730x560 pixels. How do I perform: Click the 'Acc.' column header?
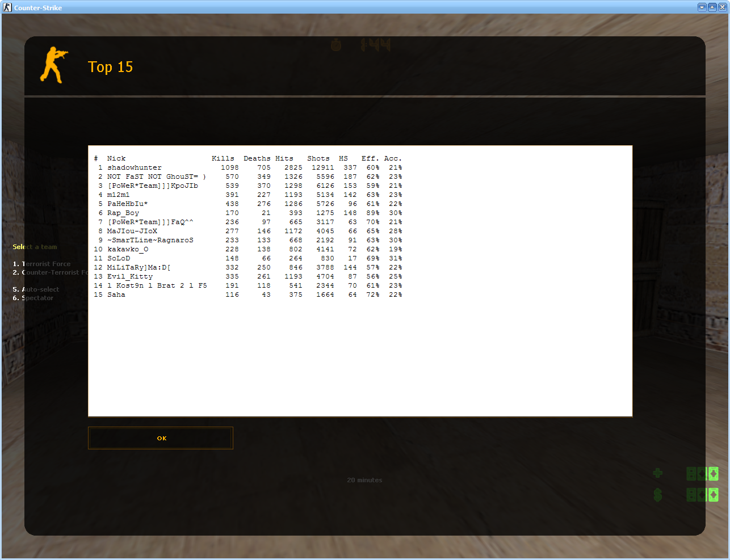393,158
